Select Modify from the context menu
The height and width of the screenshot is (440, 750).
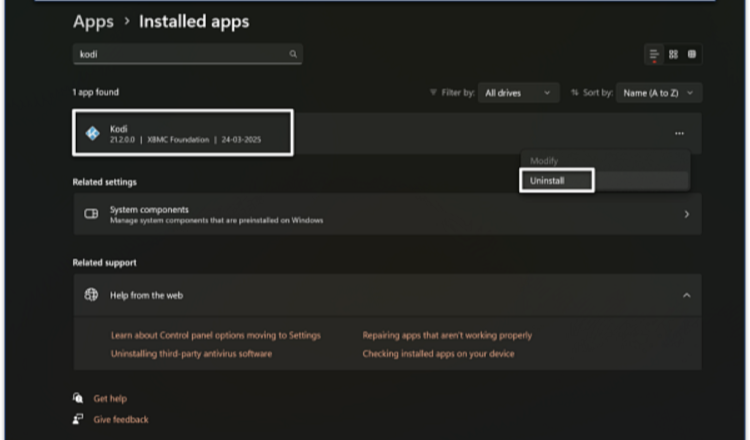pos(544,161)
